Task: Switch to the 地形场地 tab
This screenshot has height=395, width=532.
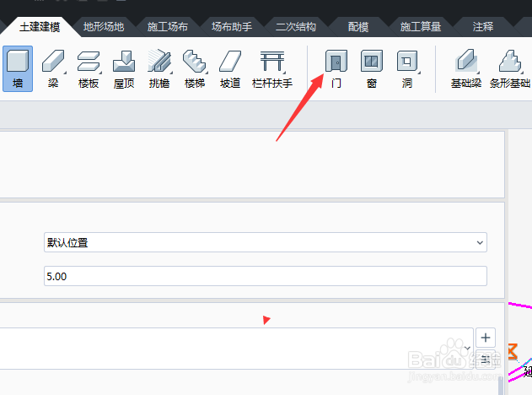Action: (104, 27)
